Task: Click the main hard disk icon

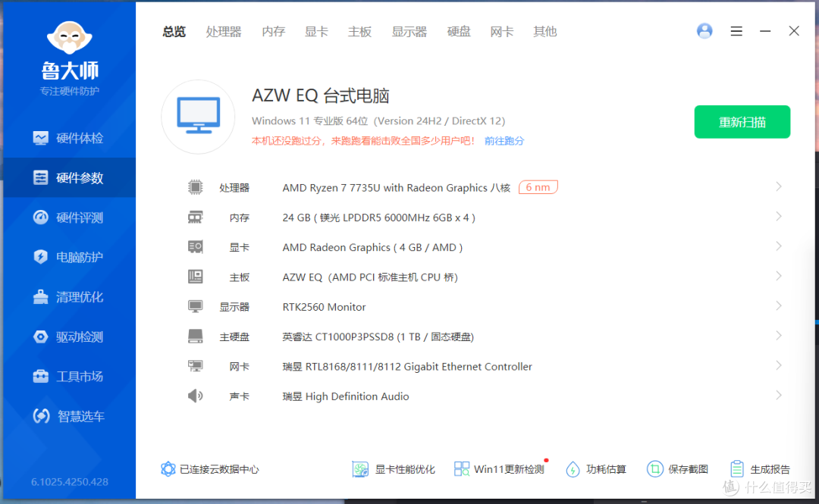Action: pos(196,337)
